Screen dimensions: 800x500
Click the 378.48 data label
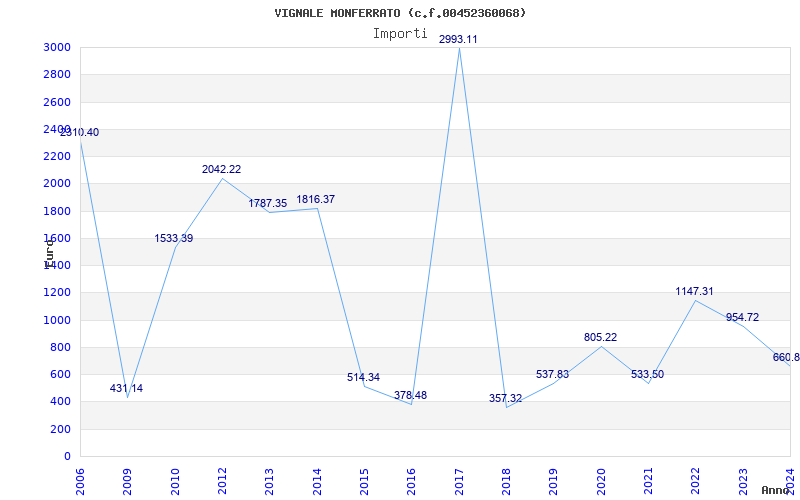(410, 395)
